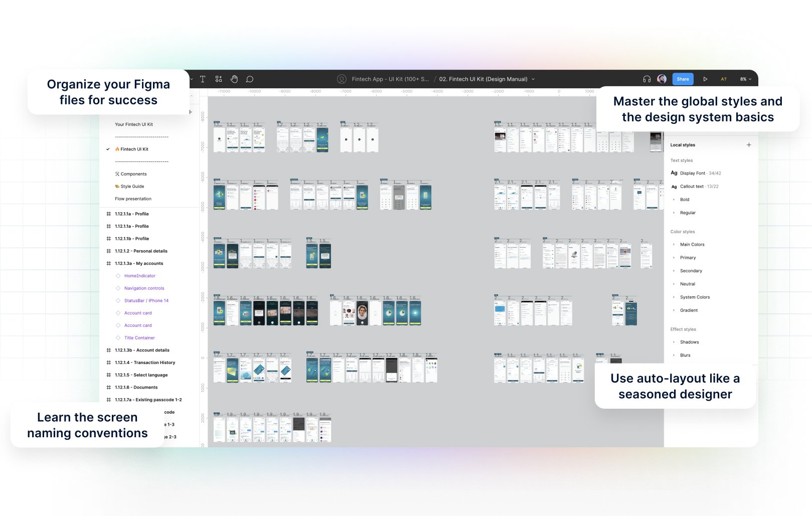
Task: Expand the Regular text styles group
Action: click(674, 213)
